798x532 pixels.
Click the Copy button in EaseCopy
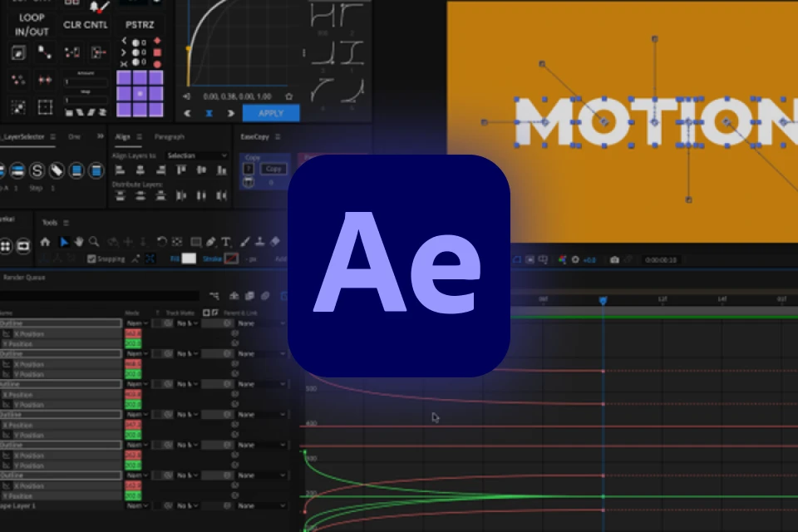tap(273, 169)
